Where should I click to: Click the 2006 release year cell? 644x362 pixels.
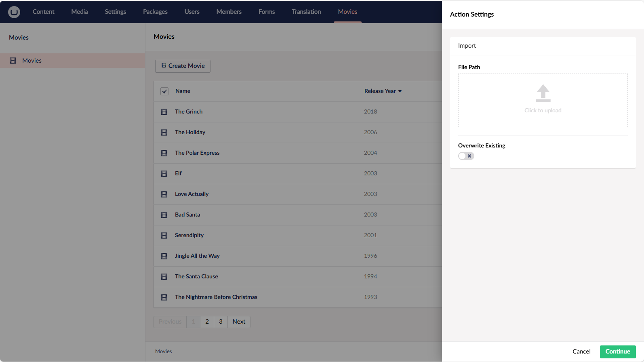coord(370,133)
